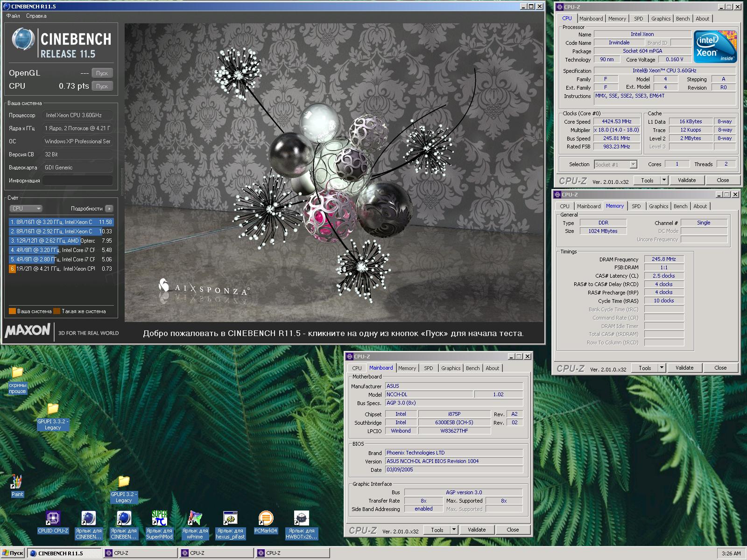Viewport: 747px width, 560px height.
Task: Click Tools button in the top CPU-Z window
Action: click(x=647, y=180)
